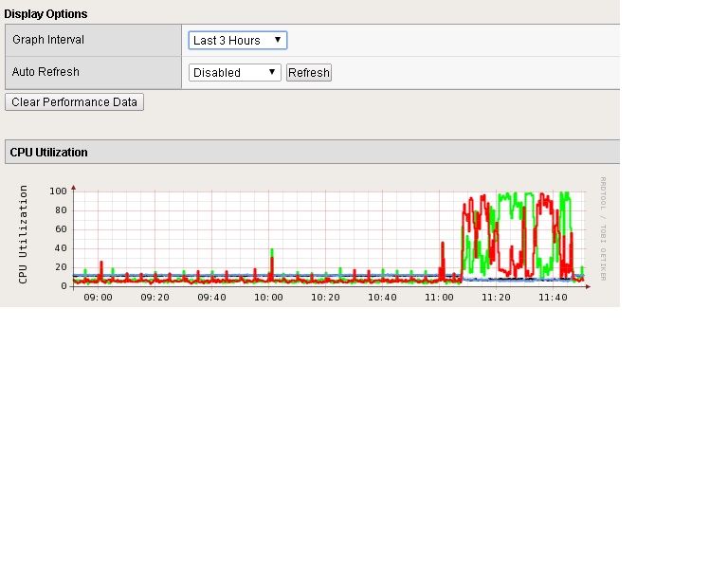Viewport: 728px width, 582px height.
Task: Click the Auto Refresh label
Action: pyautogui.click(x=45, y=72)
